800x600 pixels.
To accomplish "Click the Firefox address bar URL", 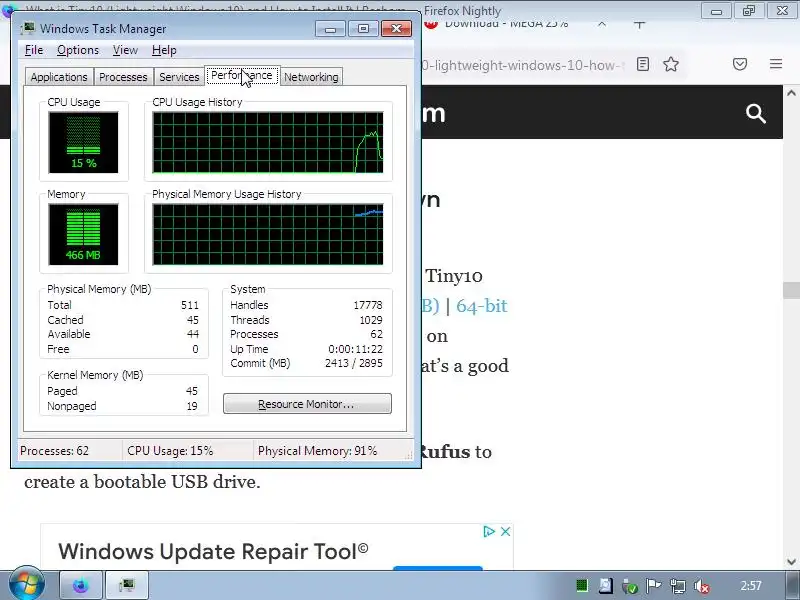I will pyautogui.click(x=523, y=65).
